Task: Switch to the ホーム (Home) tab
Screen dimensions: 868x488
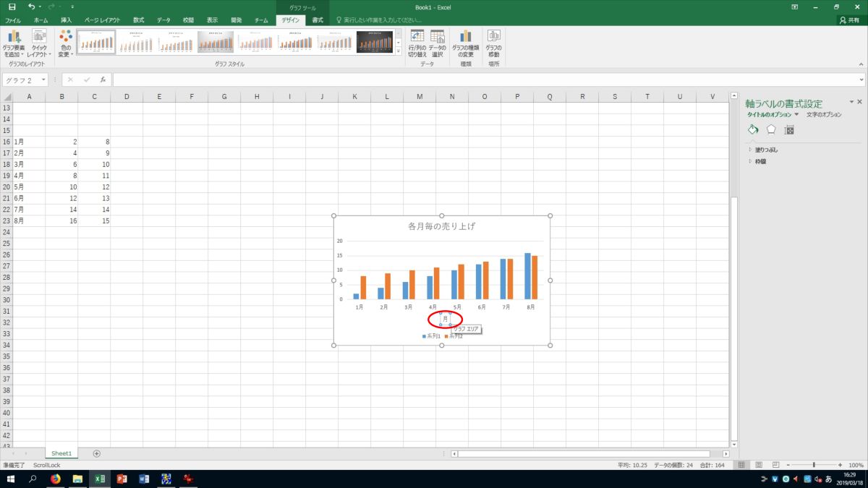Action: click(41, 20)
